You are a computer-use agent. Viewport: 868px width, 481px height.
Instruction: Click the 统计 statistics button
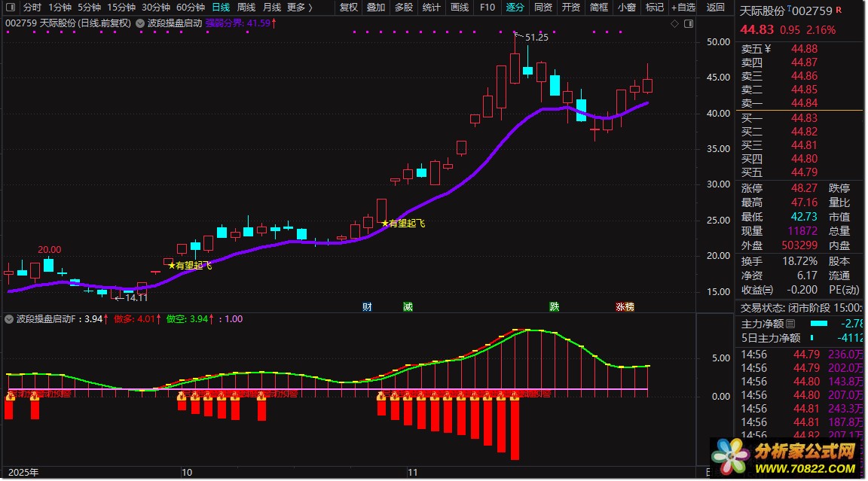431,8
